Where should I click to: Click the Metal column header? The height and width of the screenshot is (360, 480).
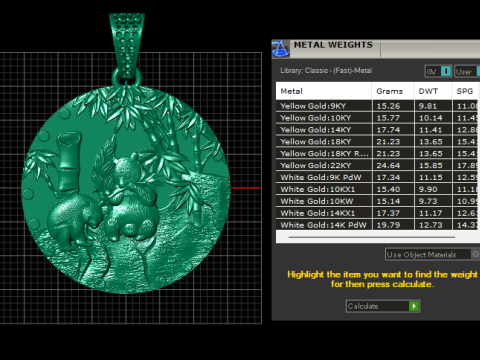tap(324, 91)
